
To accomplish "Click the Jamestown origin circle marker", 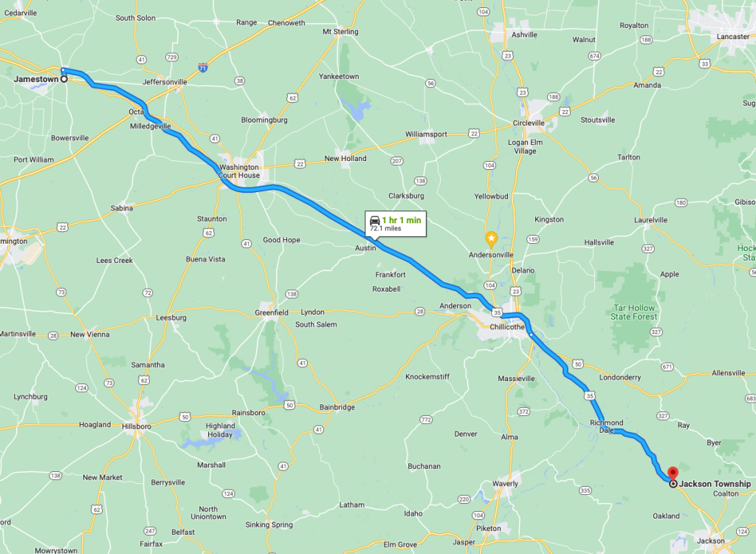I will pyautogui.click(x=63, y=78).
